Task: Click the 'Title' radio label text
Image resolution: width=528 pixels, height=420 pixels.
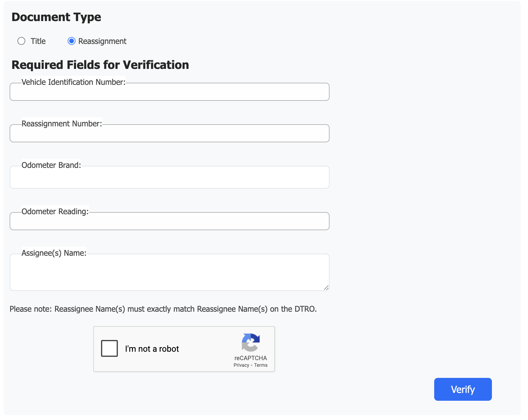Action: [38, 41]
